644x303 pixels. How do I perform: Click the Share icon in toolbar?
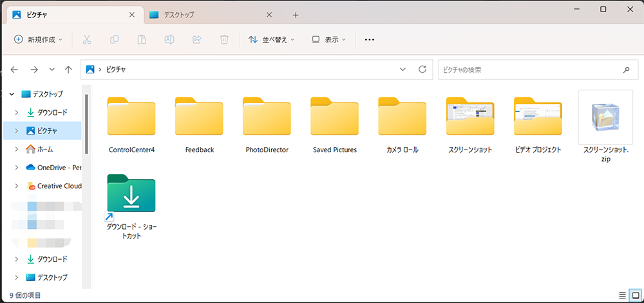click(197, 39)
